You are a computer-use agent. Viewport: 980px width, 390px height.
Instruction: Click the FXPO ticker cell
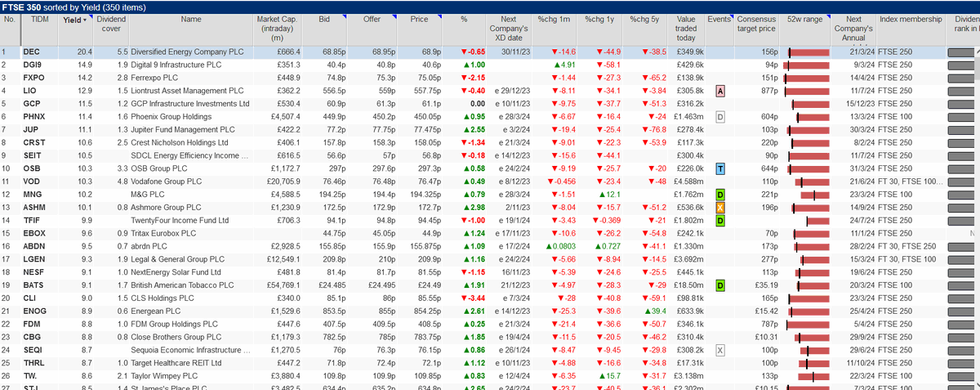click(33, 77)
